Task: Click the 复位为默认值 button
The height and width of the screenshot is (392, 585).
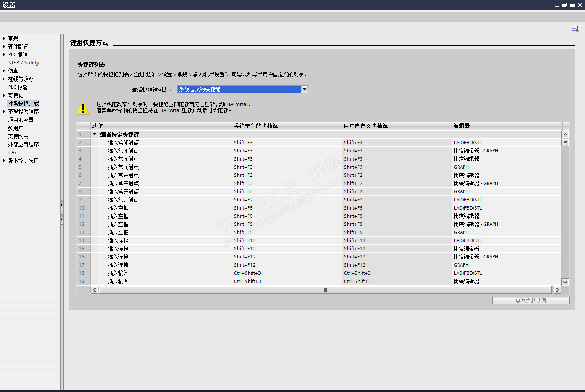Action: tap(531, 301)
